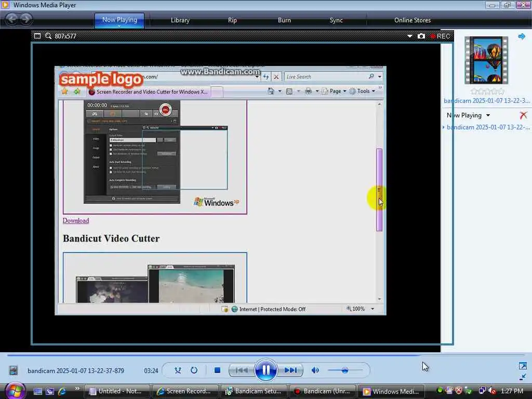Click the hot air balloon video thumbnail
Screen dimensions: 532x399
point(486,60)
